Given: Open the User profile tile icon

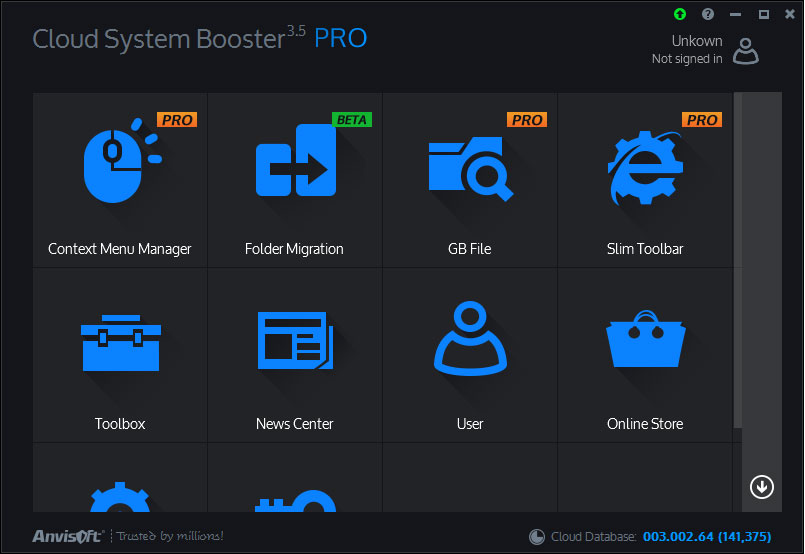Looking at the screenshot, I should click(x=470, y=338).
